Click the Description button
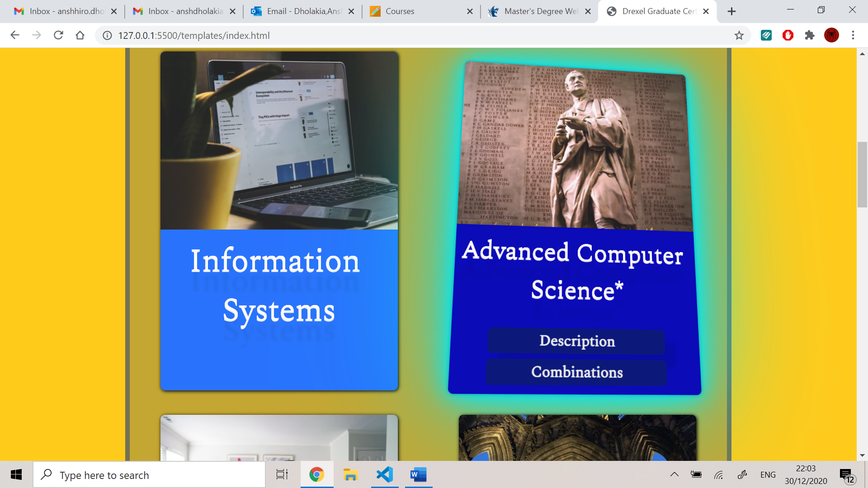Screen dimensions: 868x488 [577, 341]
